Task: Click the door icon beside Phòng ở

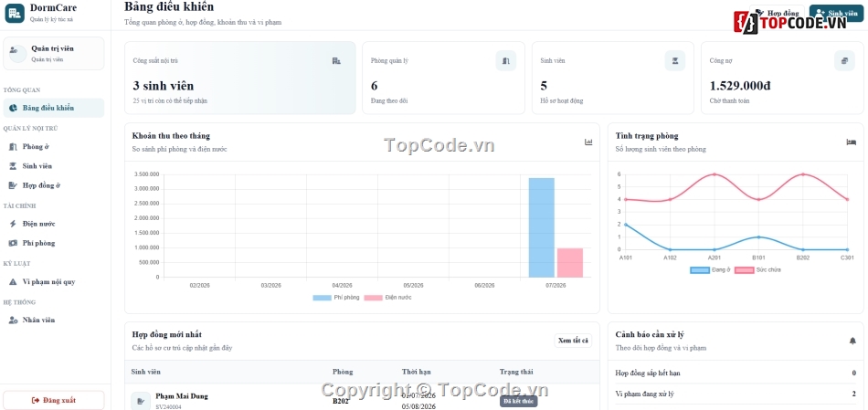Action: coord(14,147)
